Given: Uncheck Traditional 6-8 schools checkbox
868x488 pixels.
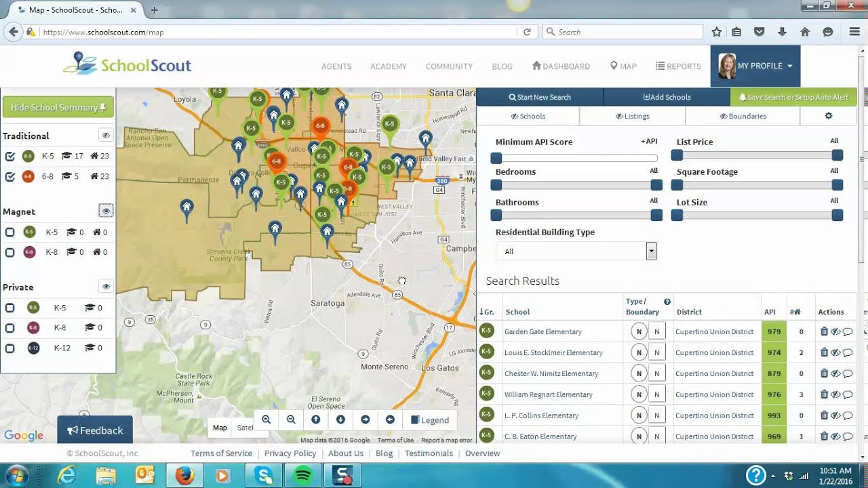Looking at the screenshot, I should pyautogui.click(x=10, y=177).
